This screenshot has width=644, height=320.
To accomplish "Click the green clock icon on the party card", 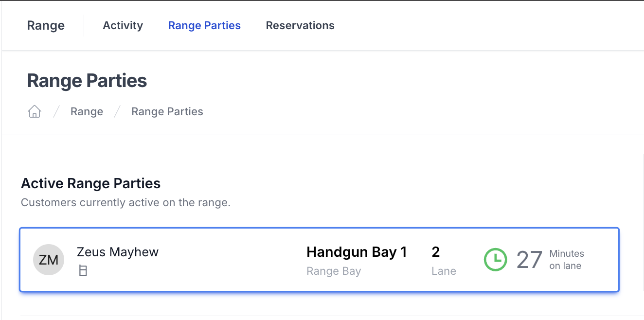I will coord(495,260).
